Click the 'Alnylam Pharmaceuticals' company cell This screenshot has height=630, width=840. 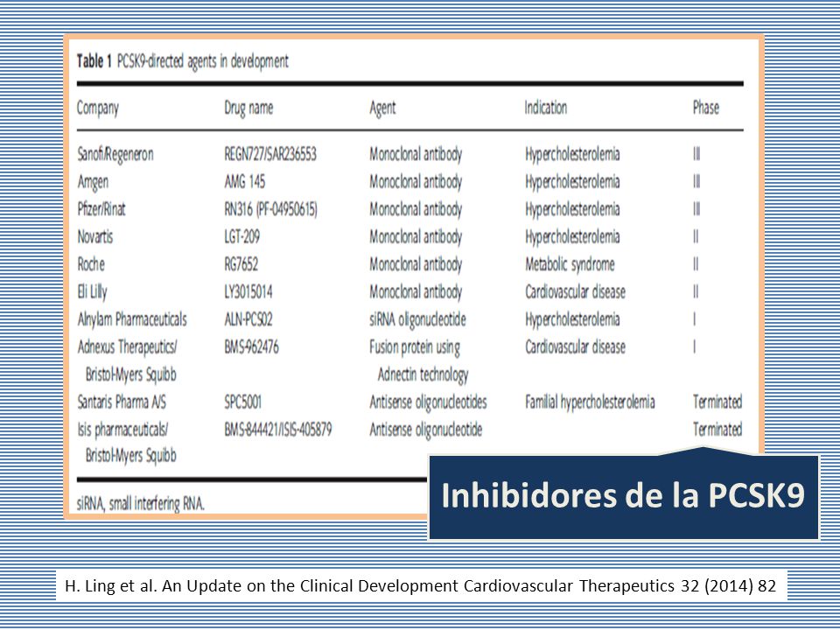[132, 320]
